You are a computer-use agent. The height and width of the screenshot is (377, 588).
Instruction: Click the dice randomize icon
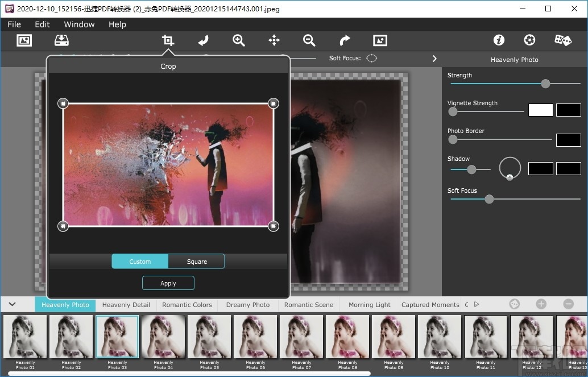tap(562, 40)
